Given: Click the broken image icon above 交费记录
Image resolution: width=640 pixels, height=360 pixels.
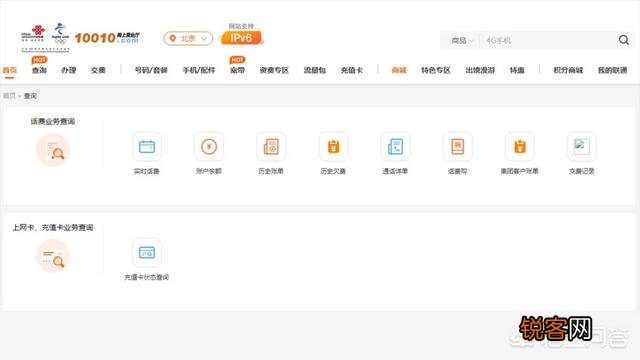Looking at the screenshot, I should (x=582, y=147).
